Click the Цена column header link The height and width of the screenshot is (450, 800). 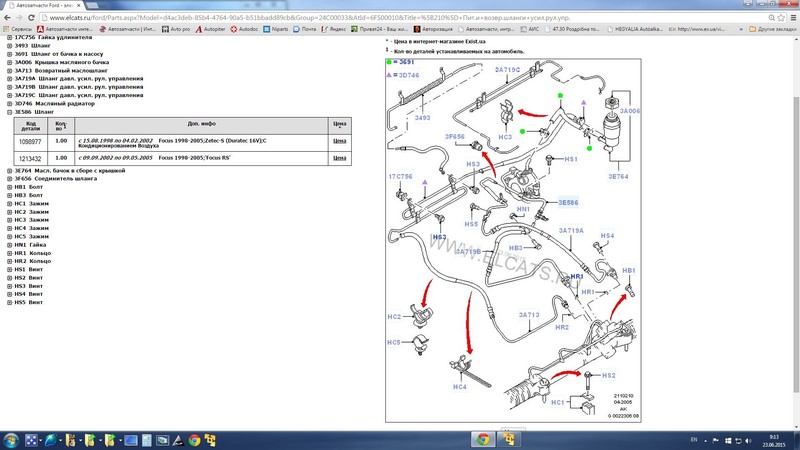(x=339, y=124)
